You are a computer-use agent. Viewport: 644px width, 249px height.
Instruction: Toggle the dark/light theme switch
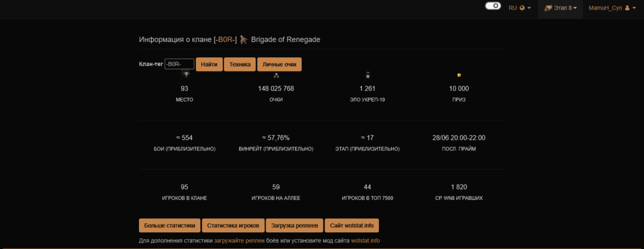point(493,6)
